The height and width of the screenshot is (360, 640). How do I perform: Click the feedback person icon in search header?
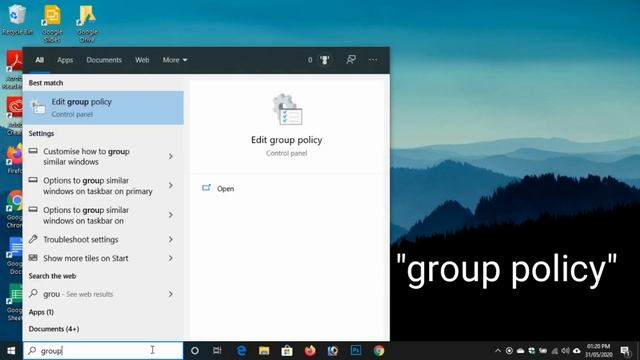351,60
